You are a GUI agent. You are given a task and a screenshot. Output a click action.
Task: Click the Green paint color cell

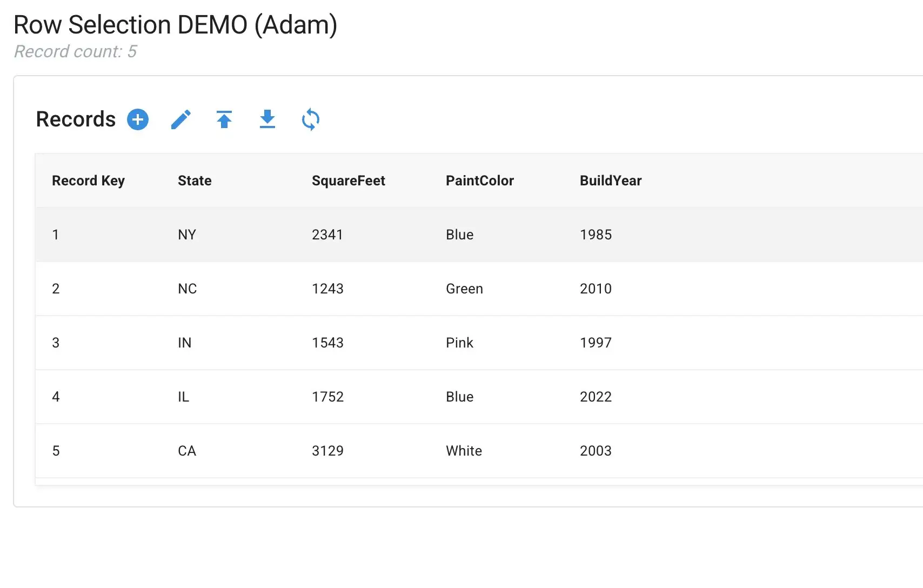click(x=464, y=289)
